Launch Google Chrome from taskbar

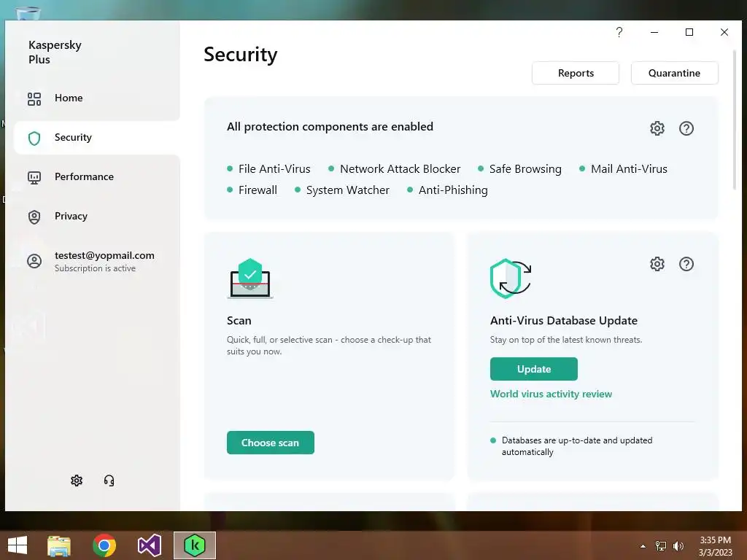pyautogui.click(x=104, y=545)
